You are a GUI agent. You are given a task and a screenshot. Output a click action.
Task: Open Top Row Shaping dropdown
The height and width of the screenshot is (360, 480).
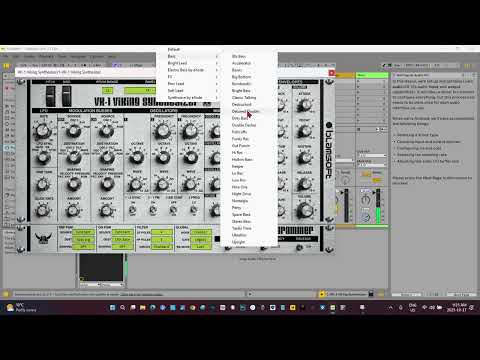(x=84, y=247)
